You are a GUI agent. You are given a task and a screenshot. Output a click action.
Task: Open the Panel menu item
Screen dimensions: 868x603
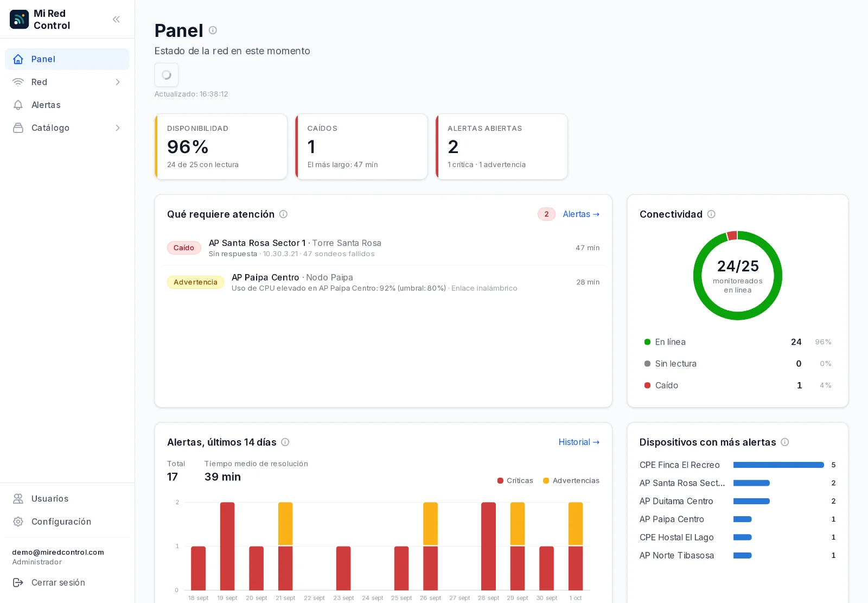point(67,59)
